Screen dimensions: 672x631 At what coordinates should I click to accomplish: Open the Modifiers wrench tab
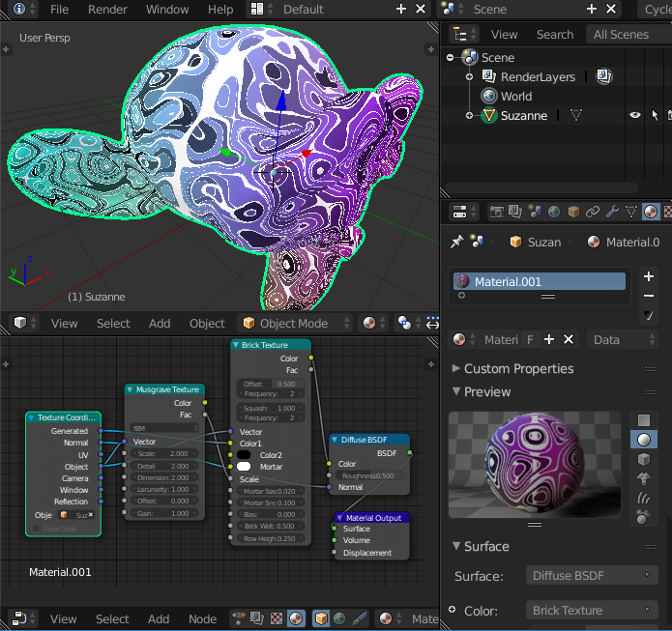612,212
